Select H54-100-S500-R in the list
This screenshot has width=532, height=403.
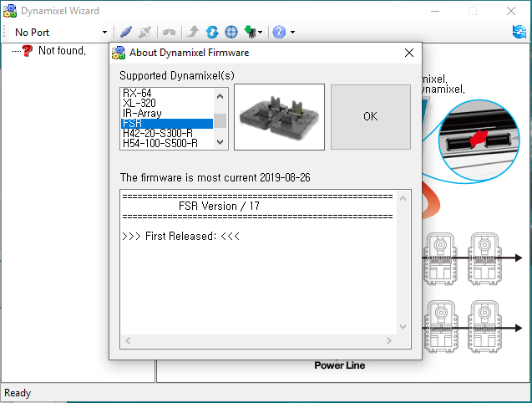167,144
